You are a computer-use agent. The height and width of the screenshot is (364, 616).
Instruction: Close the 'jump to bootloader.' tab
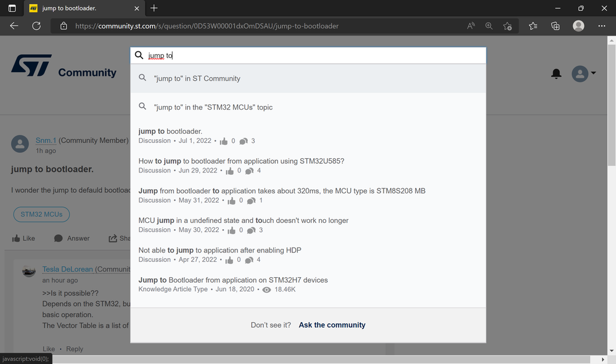tap(137, 8)
